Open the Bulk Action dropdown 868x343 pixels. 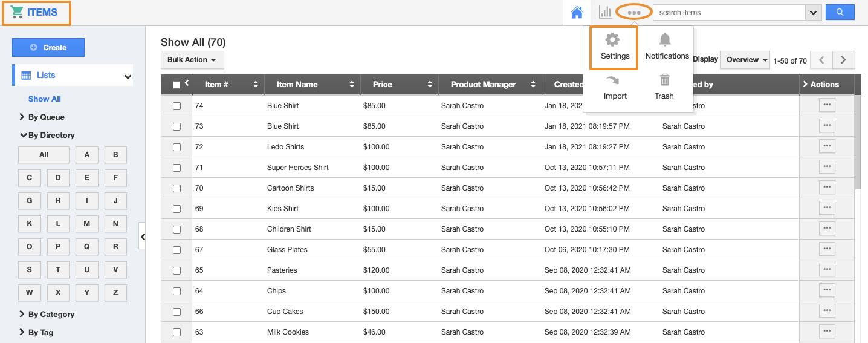click(x=192, y=60)
